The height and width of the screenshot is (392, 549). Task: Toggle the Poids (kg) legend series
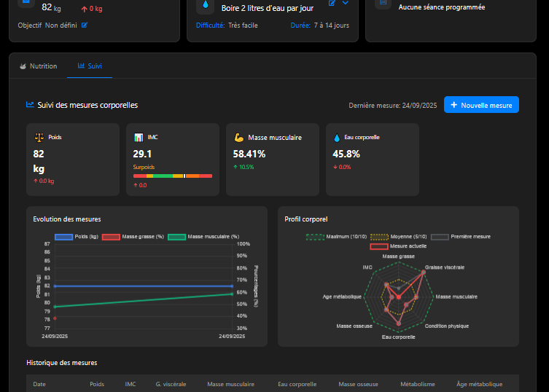[77, 237]
